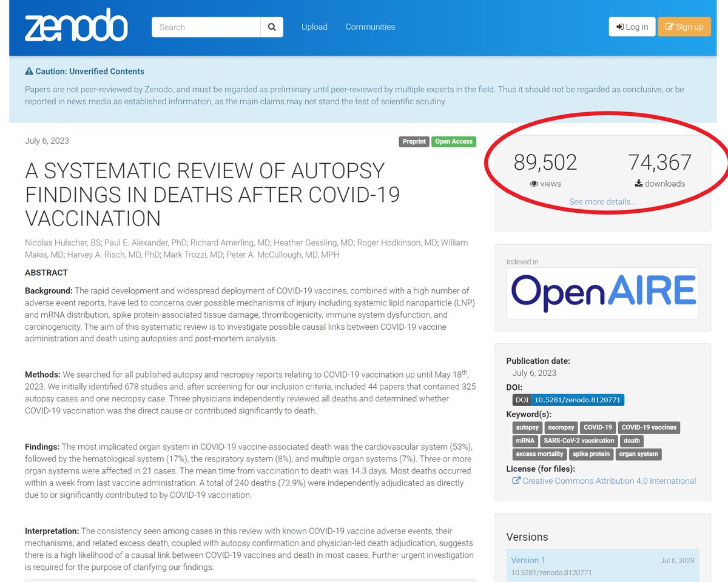Screen dimensions: 728x582
Task: Click the Sign up button
Action: point(684,27)
